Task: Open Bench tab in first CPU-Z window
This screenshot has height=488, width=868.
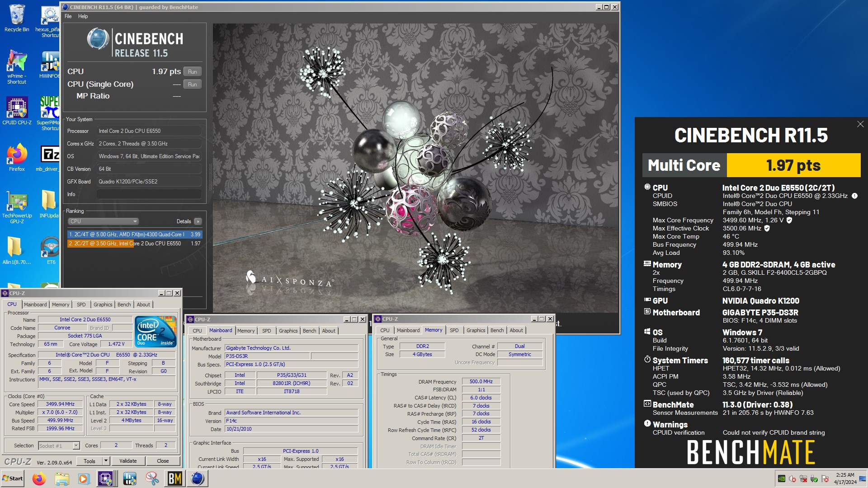Action: [124, 305]
